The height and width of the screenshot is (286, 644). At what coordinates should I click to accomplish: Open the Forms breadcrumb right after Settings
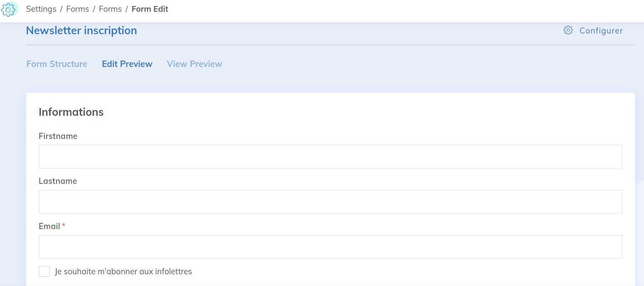(x=78, y=9)
